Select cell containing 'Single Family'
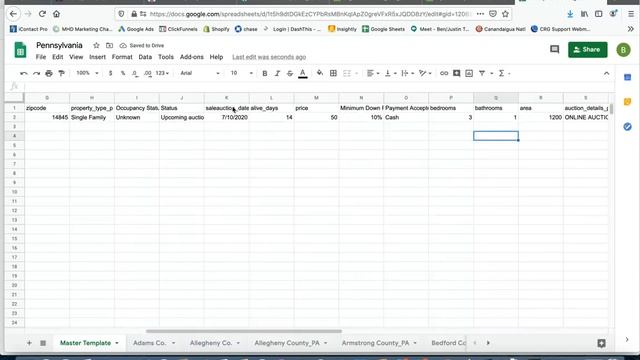Screen dimensions: 640x360 tap(92, 118)
